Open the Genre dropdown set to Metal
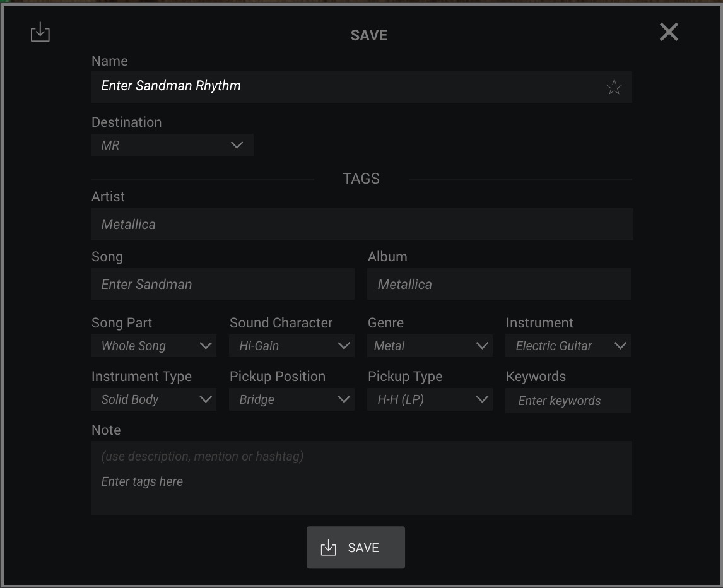The width and height of the screenshot is (723, 588). tap(430, 346)
